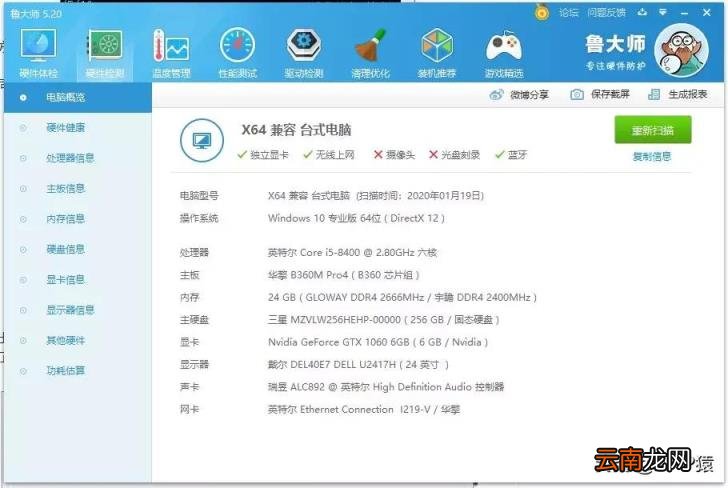Click the 显卡 row label
Viewport: 728px width, 488px height.
pos(189,342)
